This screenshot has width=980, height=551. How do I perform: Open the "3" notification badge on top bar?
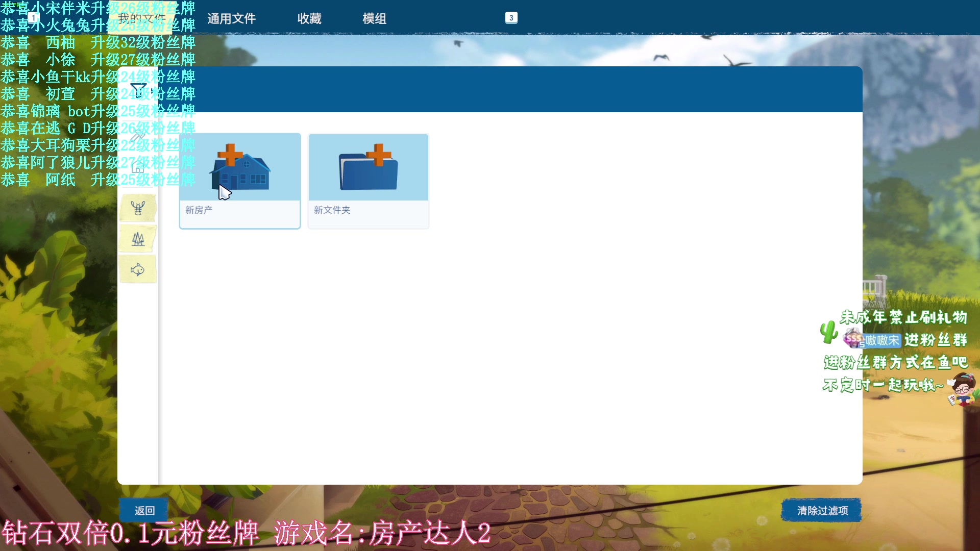(x=511, y=17)
